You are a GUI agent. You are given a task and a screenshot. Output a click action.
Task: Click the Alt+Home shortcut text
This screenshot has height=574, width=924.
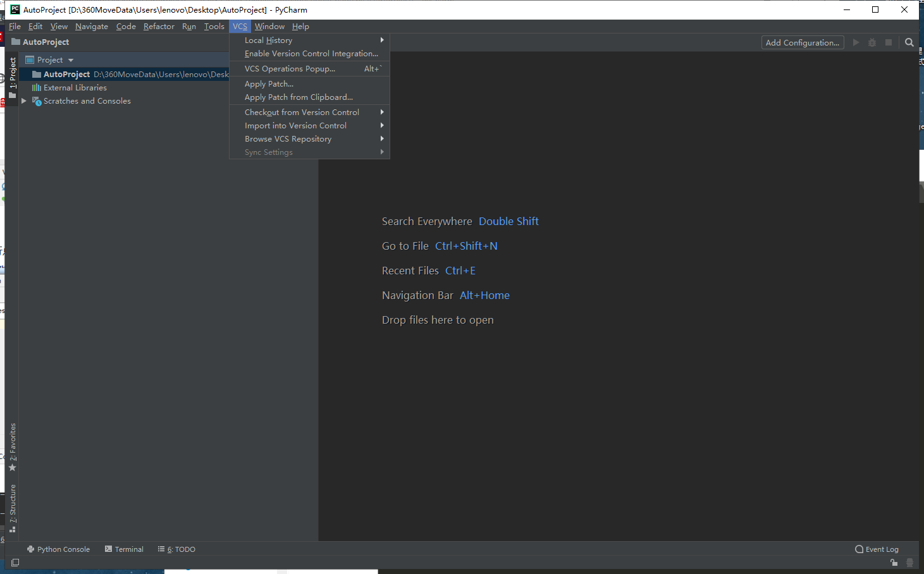pyautogui.click(x=484, y=295)
